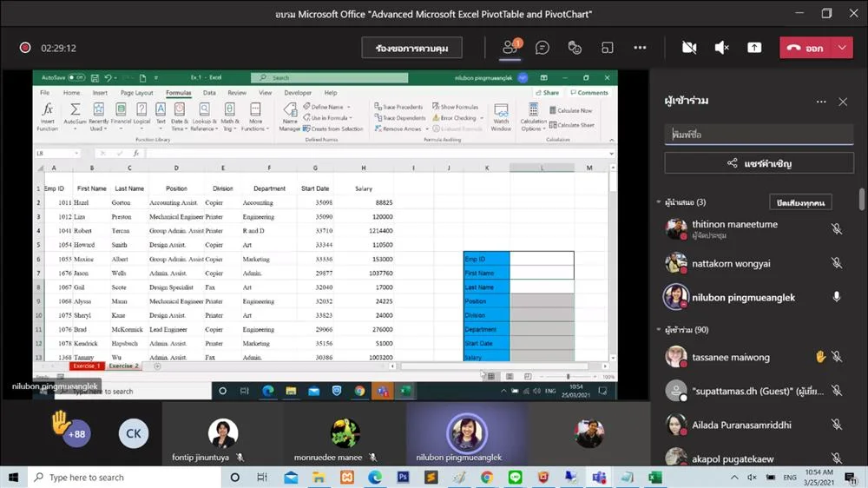The image size is (868, 488).
Task: Open the Home tab in shared Excel
Action: 71,93
